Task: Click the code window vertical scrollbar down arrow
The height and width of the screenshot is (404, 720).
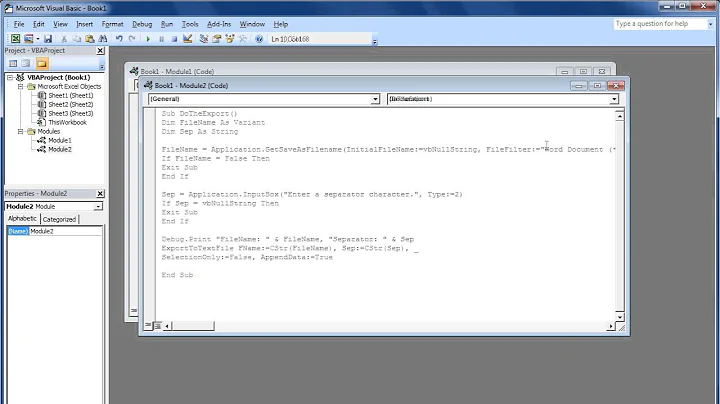Action: (x=619, y=317)
